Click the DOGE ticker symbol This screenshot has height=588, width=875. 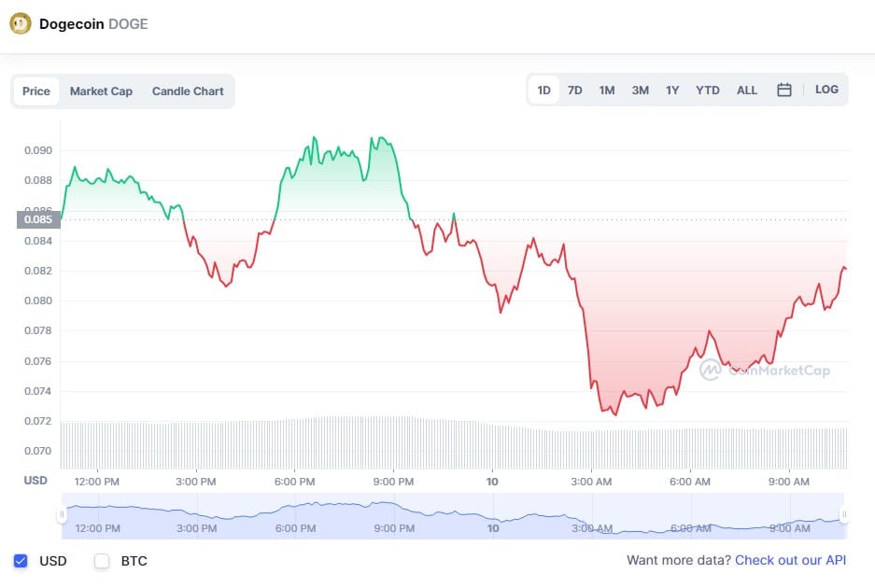[128, 24]
